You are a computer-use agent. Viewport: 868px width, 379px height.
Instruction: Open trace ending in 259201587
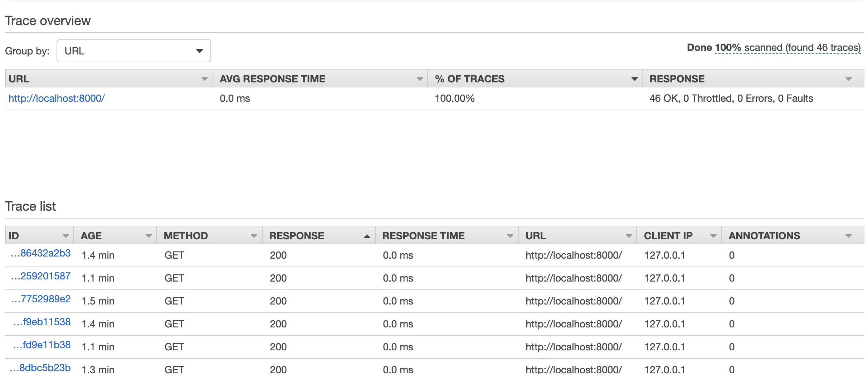pyautogui.click(x=41, y=277)
